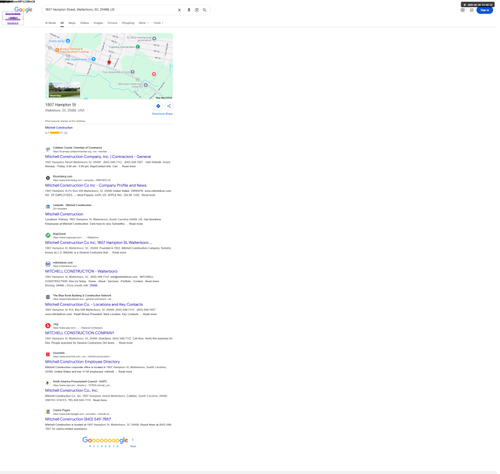Image resolution: width=500 pixels, height=474 pixels.
Task: Select the All tab
Action: [62, 23]
